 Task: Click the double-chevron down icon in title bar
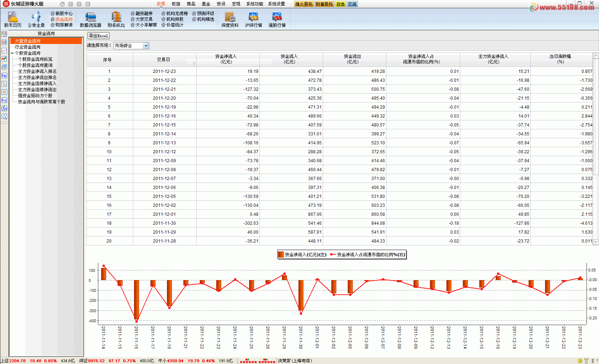88,4
